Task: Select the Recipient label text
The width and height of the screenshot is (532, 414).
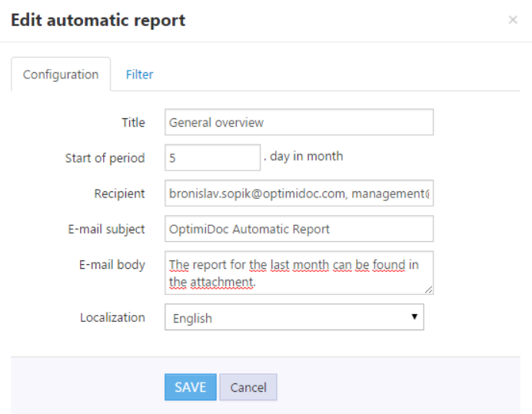Action: point(119,194)
